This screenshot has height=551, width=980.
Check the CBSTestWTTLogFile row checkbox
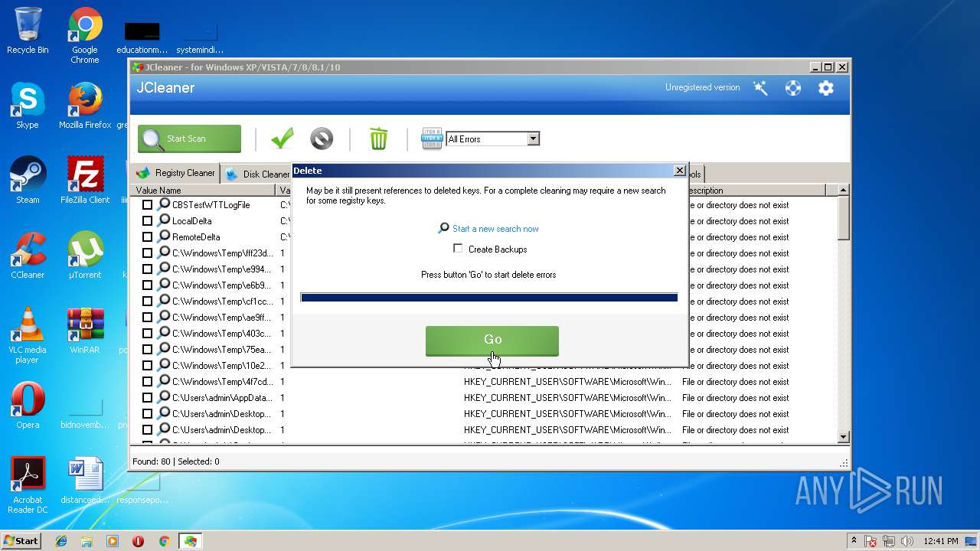tap(147, 205)
